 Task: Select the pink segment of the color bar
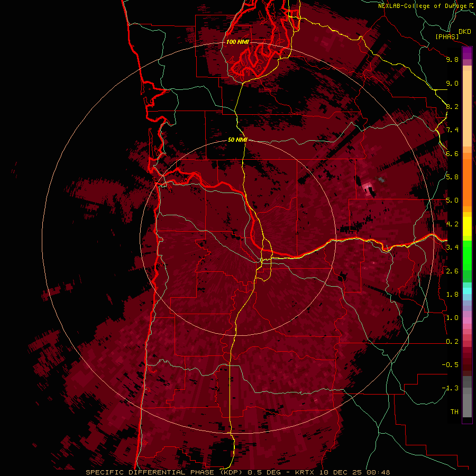(467, 320)
